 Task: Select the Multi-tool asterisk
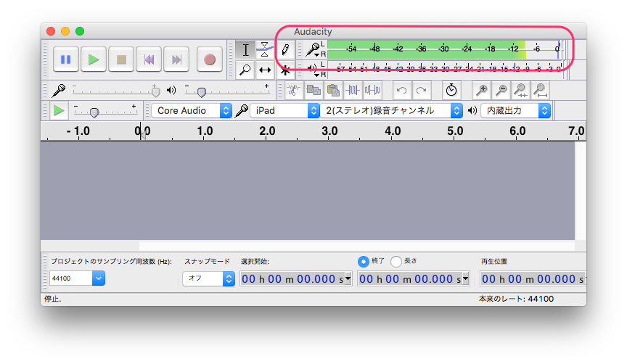285,71
